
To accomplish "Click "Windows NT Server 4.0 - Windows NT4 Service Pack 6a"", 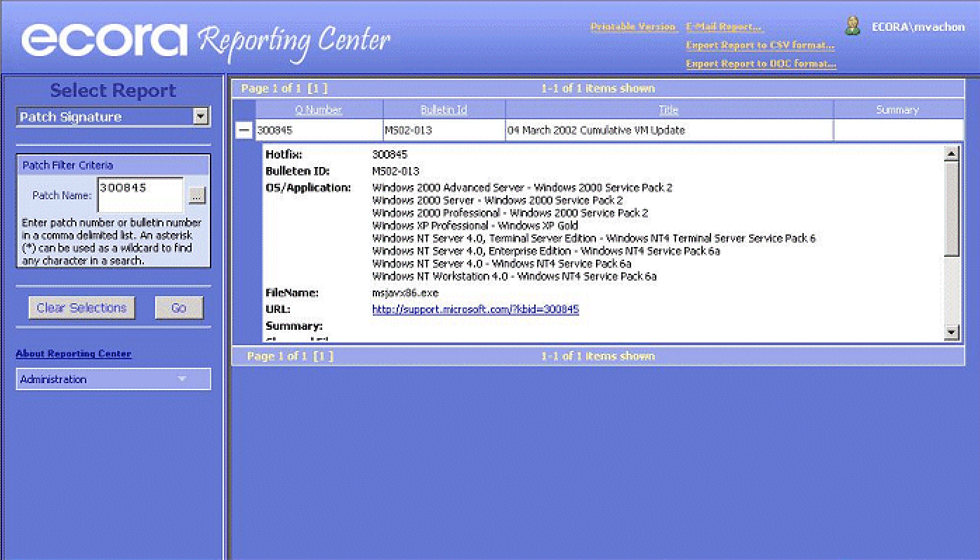I will pos(502,264).
